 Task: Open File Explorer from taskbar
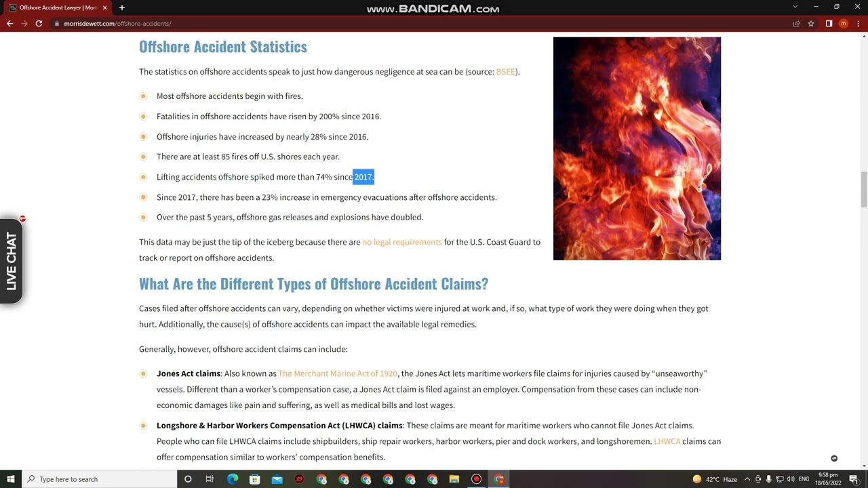coord(454,479)
